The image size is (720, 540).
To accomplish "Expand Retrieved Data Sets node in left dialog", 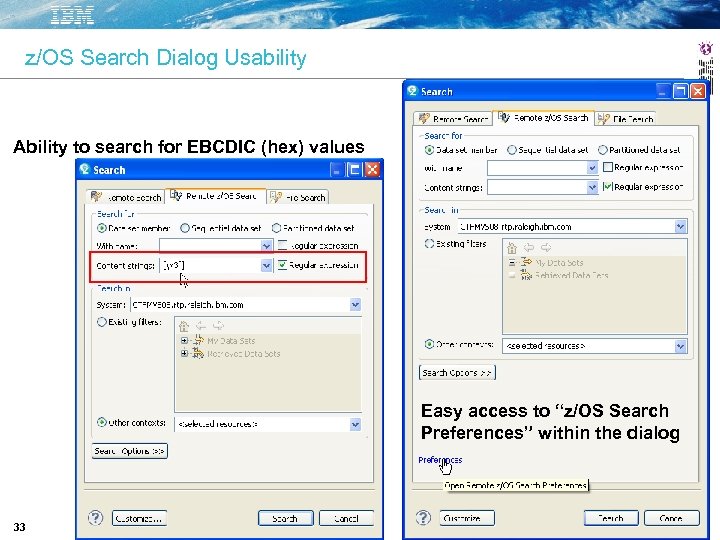I will click(184, 354).
